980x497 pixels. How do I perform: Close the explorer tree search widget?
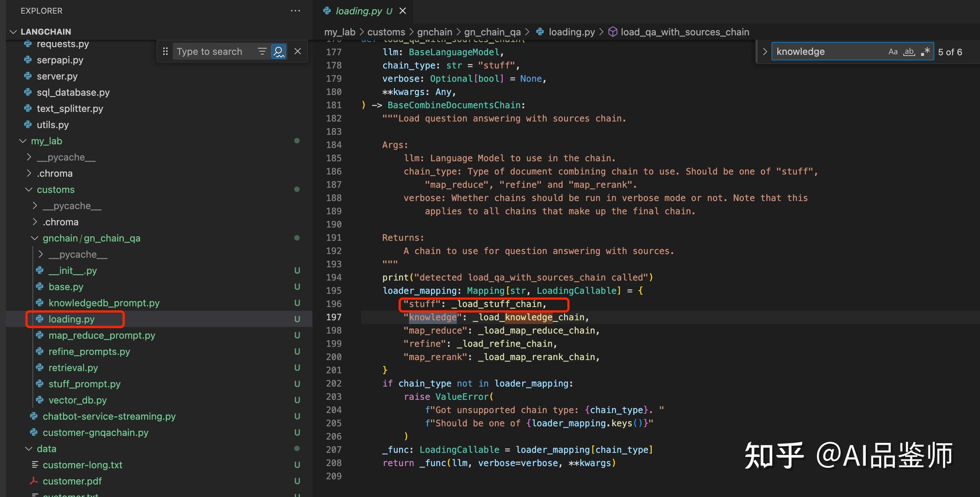[298, 51]
